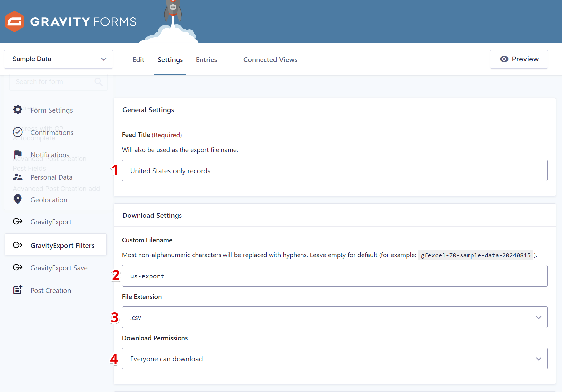Screen dimensions: 562x392
Task: Select the Settings tab
Action: click(x=170, y=60)
